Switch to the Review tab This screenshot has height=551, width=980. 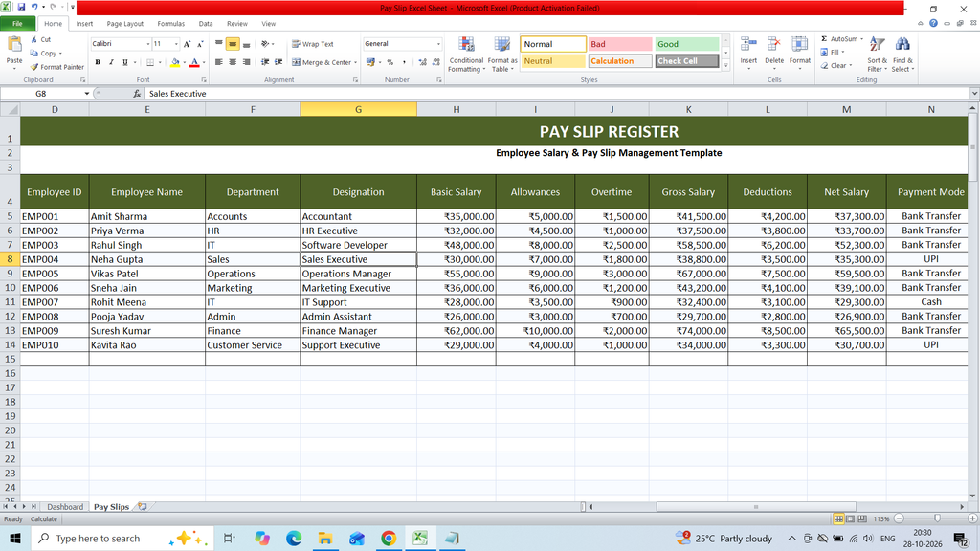(237, 24)
